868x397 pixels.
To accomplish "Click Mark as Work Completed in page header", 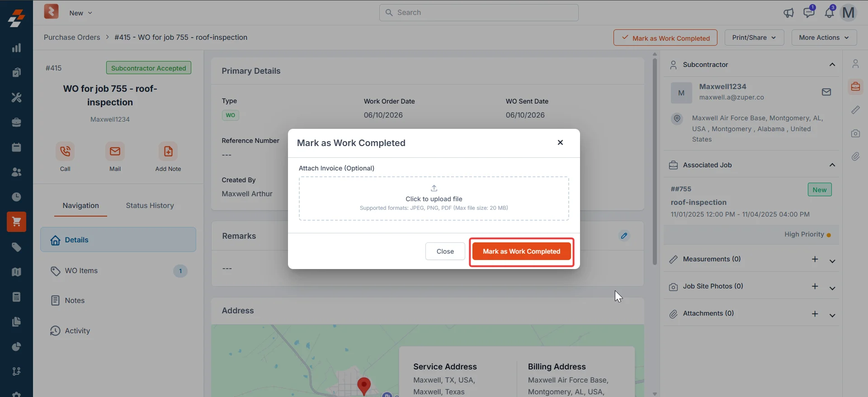I will 665,38.
